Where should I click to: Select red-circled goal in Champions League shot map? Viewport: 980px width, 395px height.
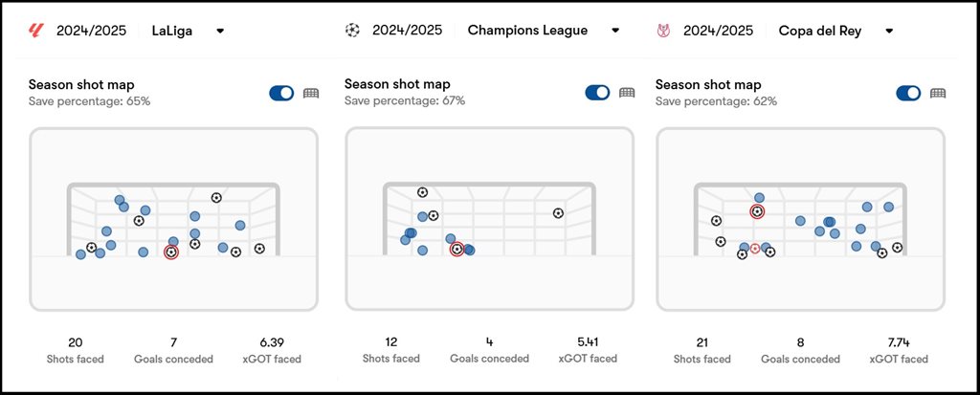(x=457, y=249)
